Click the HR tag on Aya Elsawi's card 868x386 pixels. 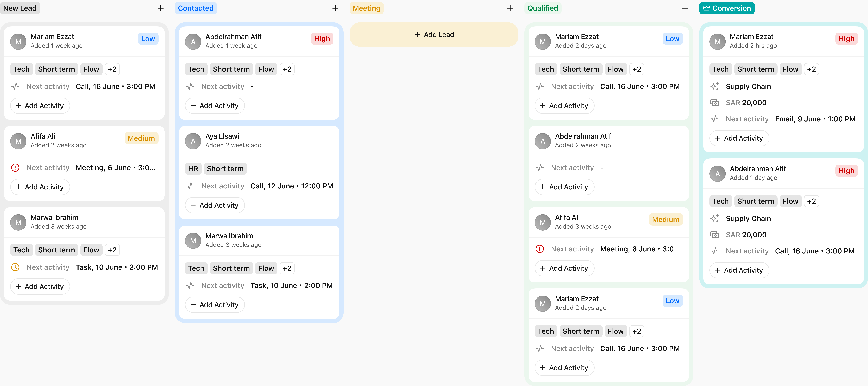[193, 169]
